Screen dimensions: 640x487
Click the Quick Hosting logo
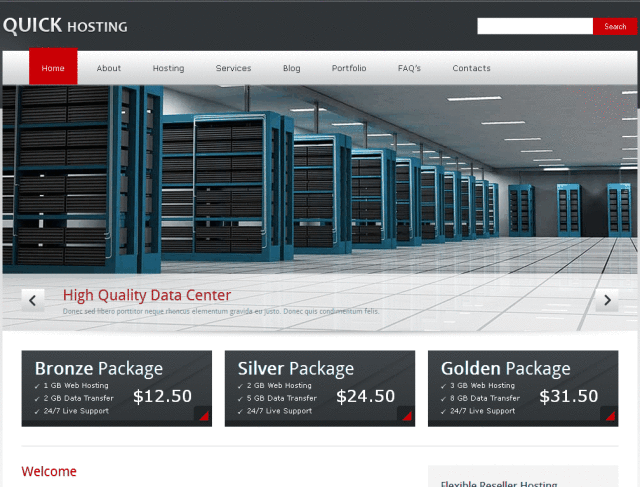pos(65,26)
